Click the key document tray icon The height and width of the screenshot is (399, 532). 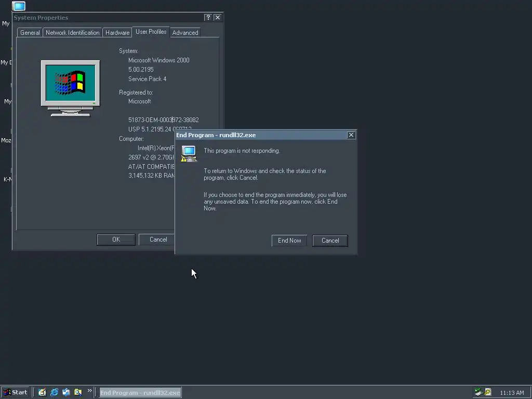pos(487,392)
